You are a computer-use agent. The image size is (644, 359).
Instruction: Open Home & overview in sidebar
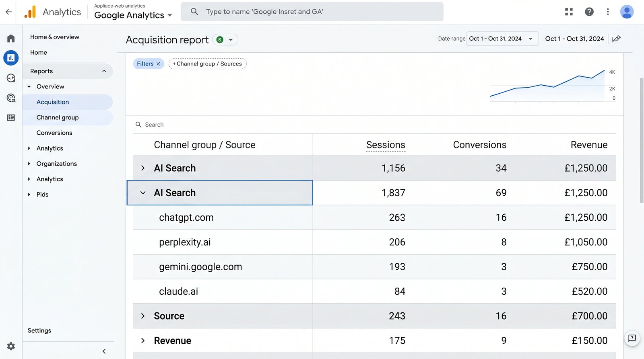point(55,37)
